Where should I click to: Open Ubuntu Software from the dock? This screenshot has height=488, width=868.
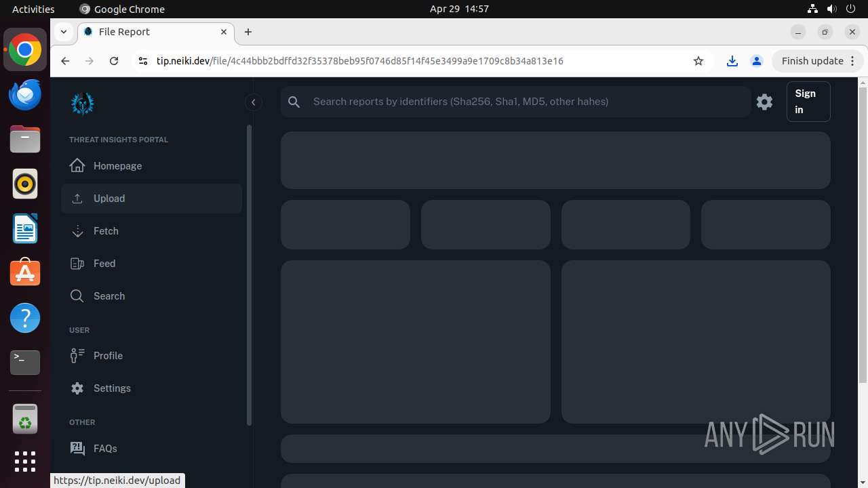pos(25,273)
